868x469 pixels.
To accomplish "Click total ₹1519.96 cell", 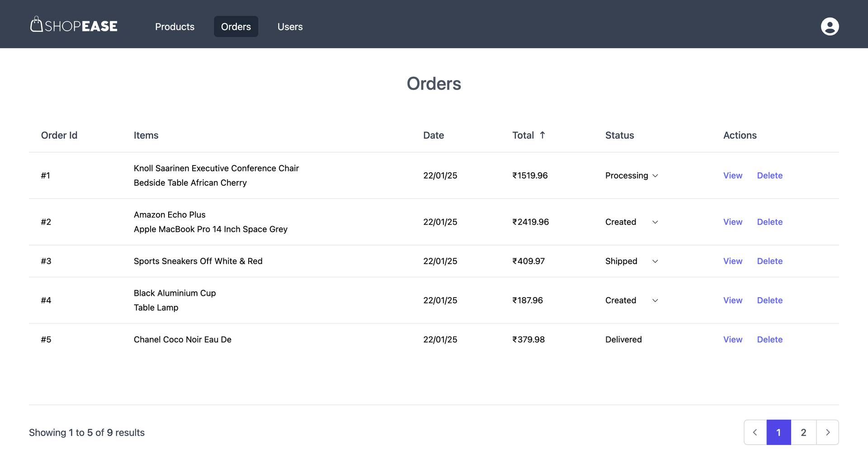I will (530, 175).
